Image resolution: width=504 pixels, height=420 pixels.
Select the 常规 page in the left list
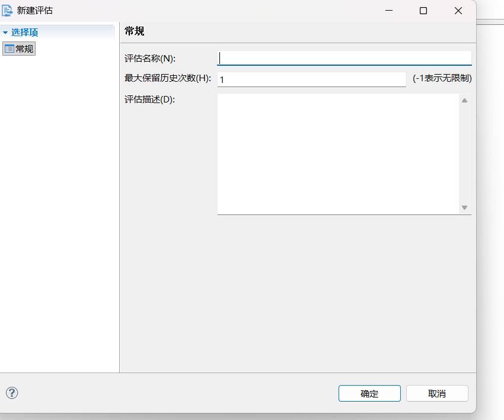19,49
